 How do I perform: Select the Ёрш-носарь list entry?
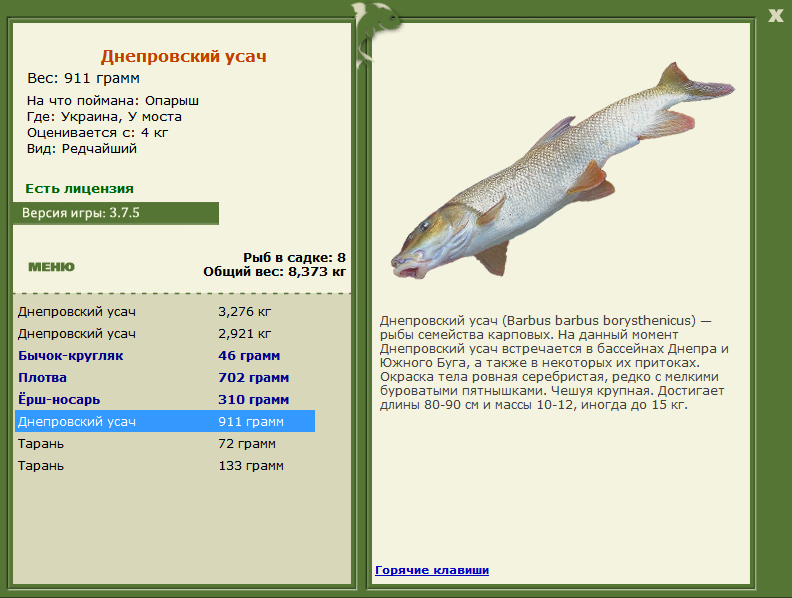[x=165, y=400]
